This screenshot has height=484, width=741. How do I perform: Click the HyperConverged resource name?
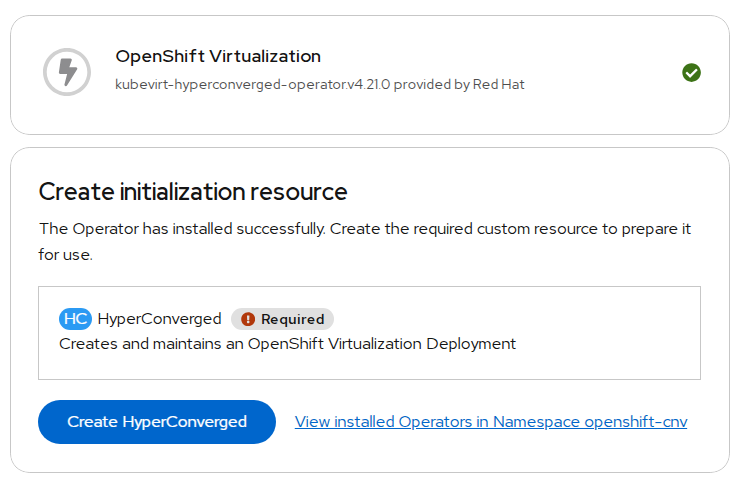pyautogui.click(x=159, y=319)
